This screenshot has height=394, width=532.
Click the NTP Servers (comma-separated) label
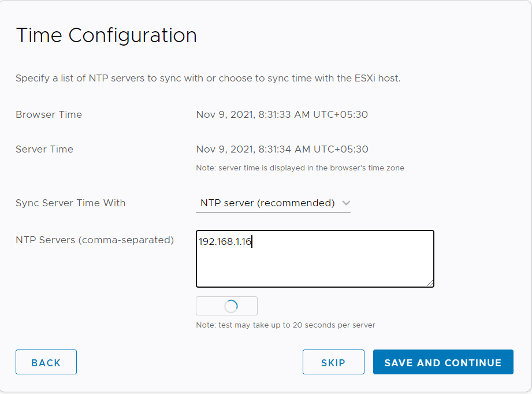pos(95,240)
